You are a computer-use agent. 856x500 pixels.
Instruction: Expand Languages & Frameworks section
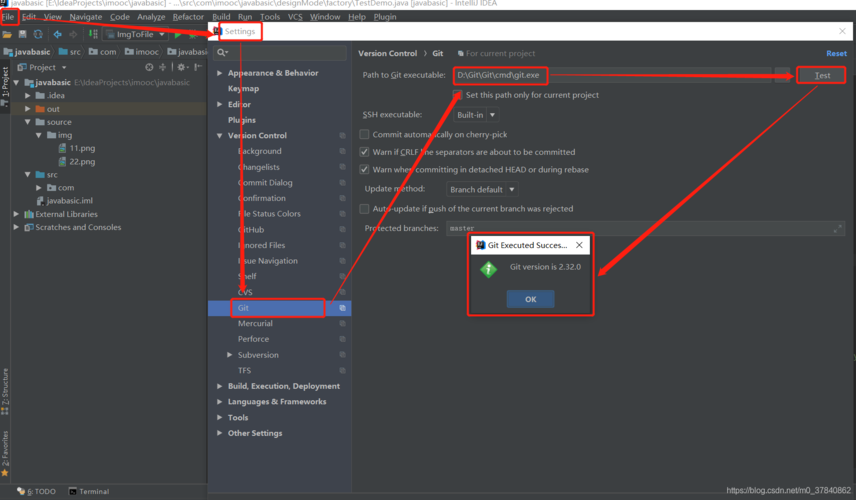pos(219,402)
